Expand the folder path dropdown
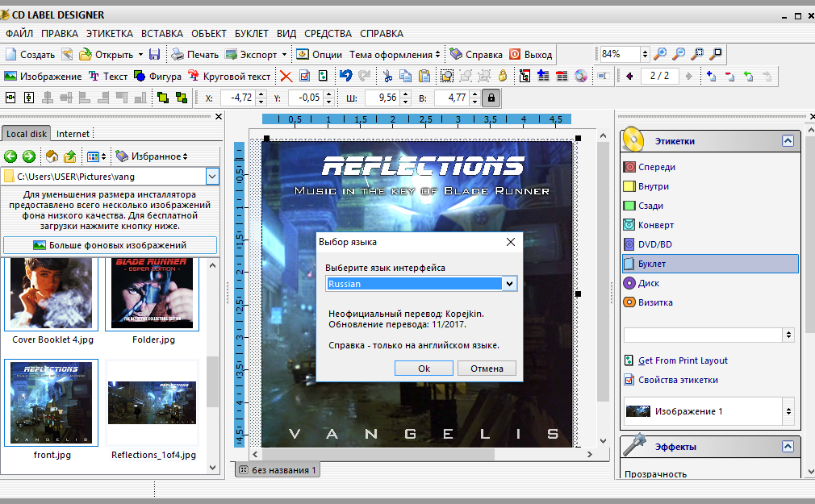This screenshot has width=815, height=504. click(212, 177)
